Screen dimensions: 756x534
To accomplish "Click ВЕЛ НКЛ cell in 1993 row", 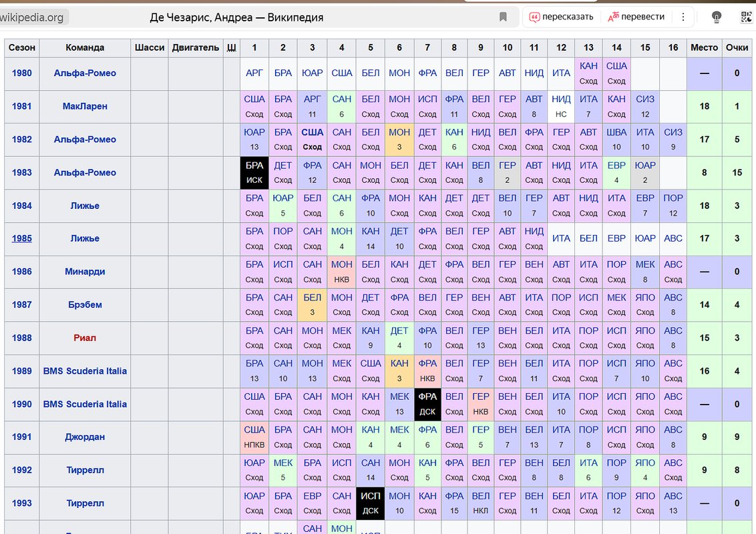I will coord(480,503).
